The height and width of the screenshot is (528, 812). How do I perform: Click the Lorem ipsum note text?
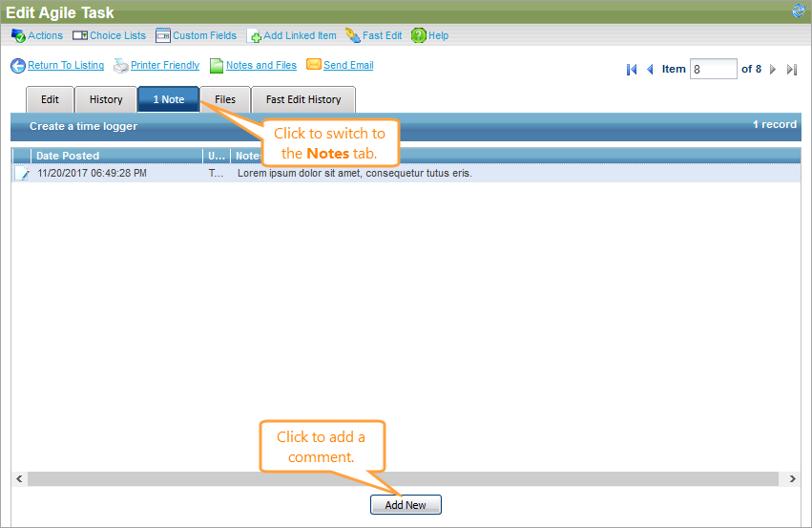pyautogui.click(x=355, y=173)
